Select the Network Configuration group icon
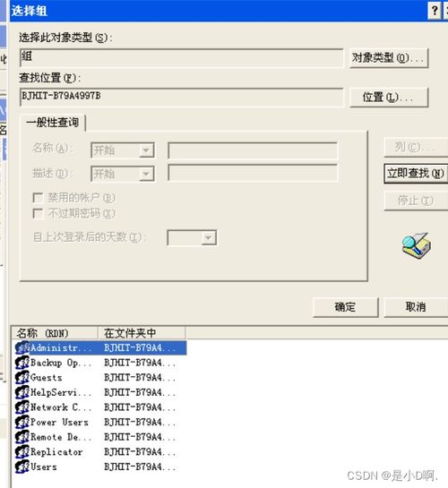Image resolution: width=448 pixels, height=488 pixels. coord(22,407)
